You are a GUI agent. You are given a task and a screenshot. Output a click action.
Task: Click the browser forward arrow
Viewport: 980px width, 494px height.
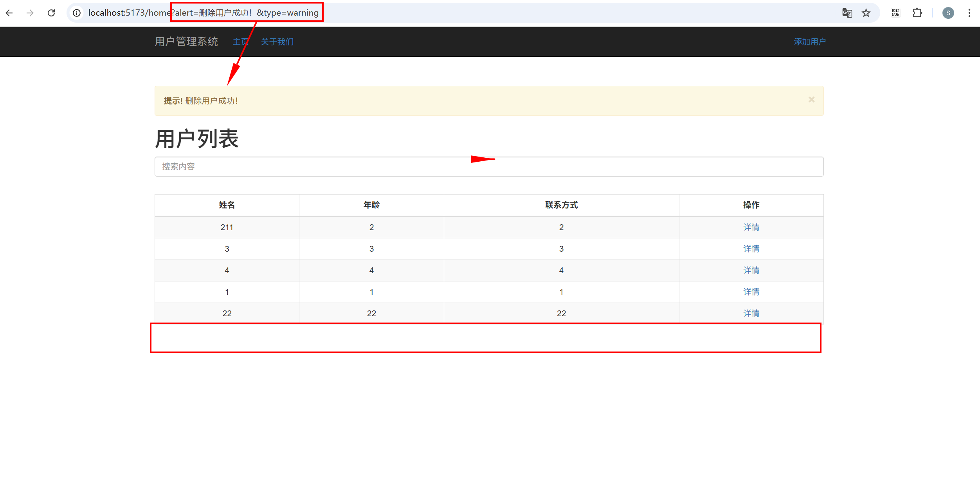30,13
